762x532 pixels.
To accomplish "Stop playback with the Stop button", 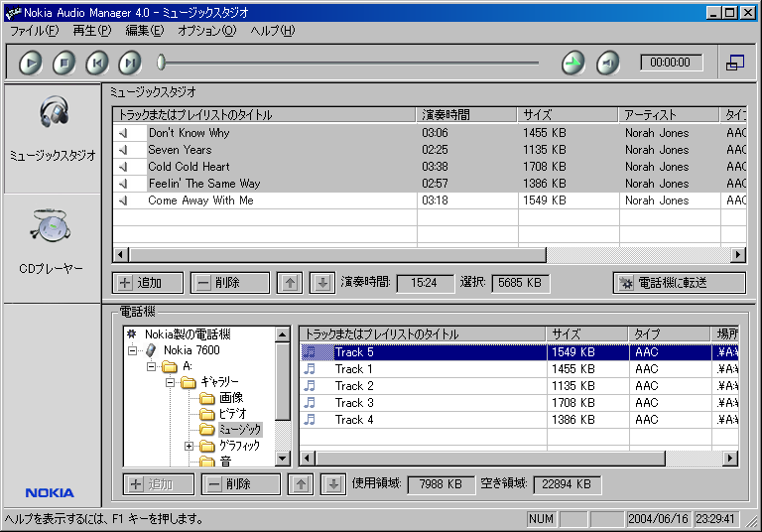I will click(x=63, y=64).
